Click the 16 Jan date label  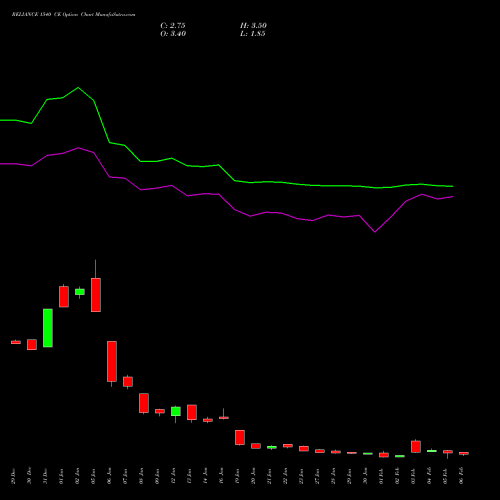pyautogui.click(x=221, y=476)
